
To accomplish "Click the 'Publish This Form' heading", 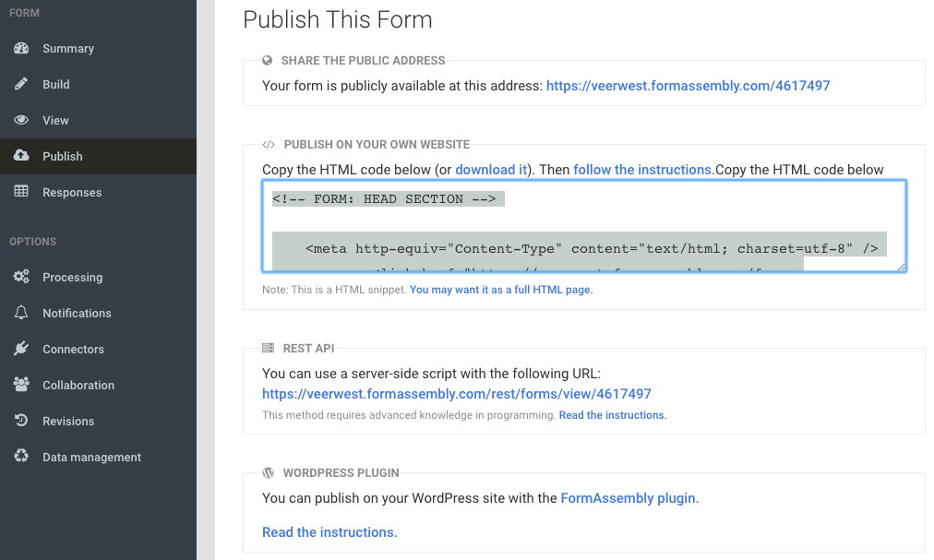I will [338, 19].
